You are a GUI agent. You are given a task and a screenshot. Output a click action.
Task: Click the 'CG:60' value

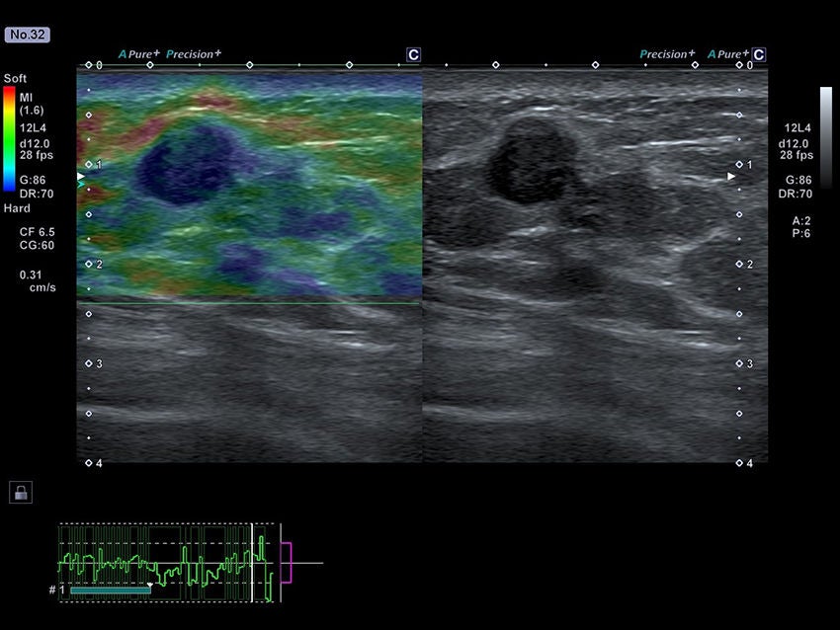37,245
